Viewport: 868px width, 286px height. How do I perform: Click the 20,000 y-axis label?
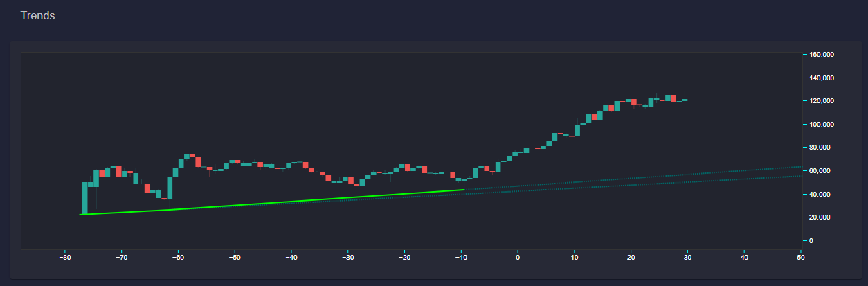pyautogui.click(x=821, y=217)
